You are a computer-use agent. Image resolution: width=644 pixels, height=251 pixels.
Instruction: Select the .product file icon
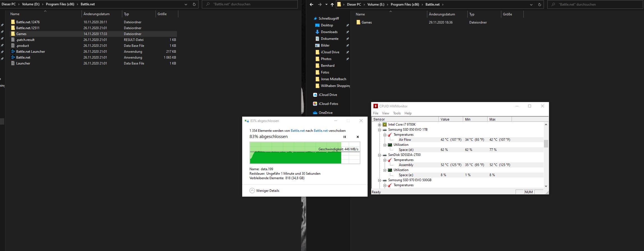coord(13,45)
